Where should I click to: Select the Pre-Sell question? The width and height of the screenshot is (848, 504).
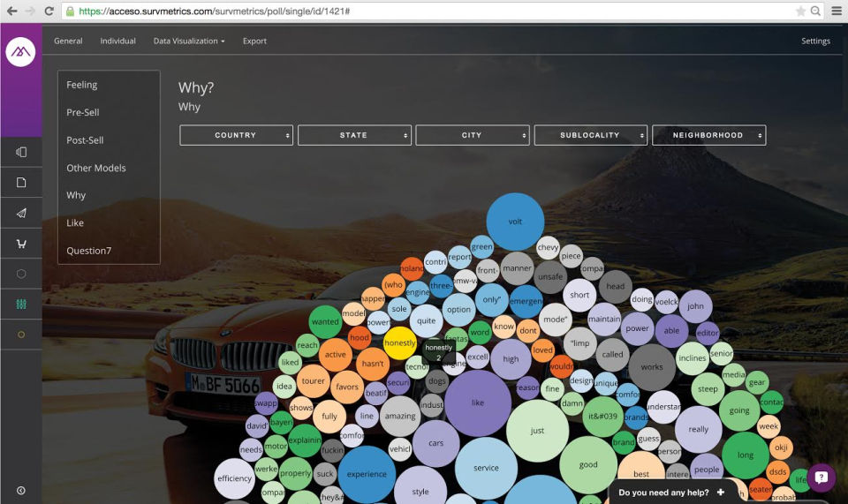[x=83, y=112]
